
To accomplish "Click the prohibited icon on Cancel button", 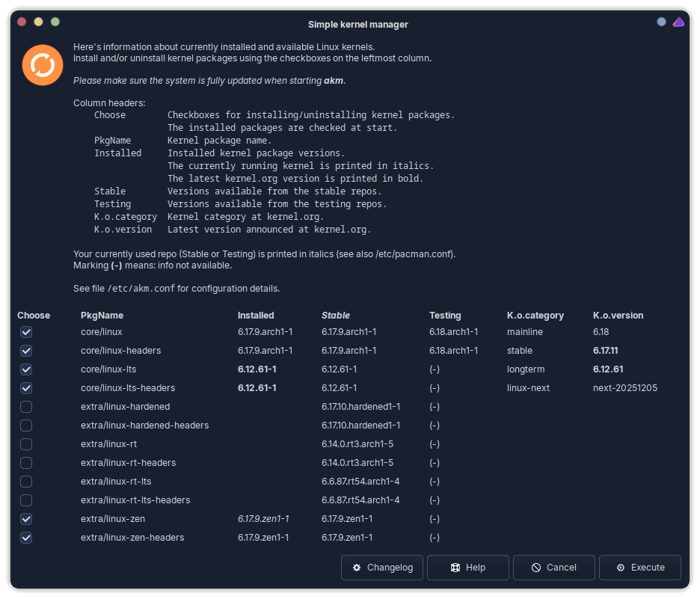I will pos(536,568).
